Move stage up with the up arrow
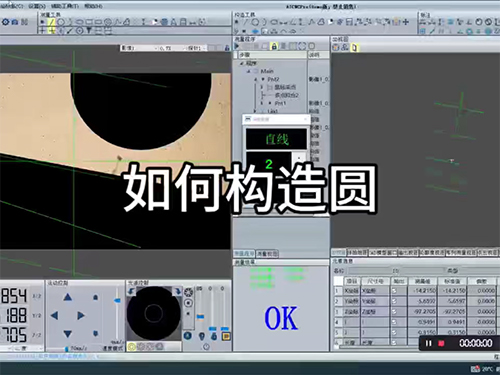This screenshot has height=375, width=500. click(x=68, y=297)
